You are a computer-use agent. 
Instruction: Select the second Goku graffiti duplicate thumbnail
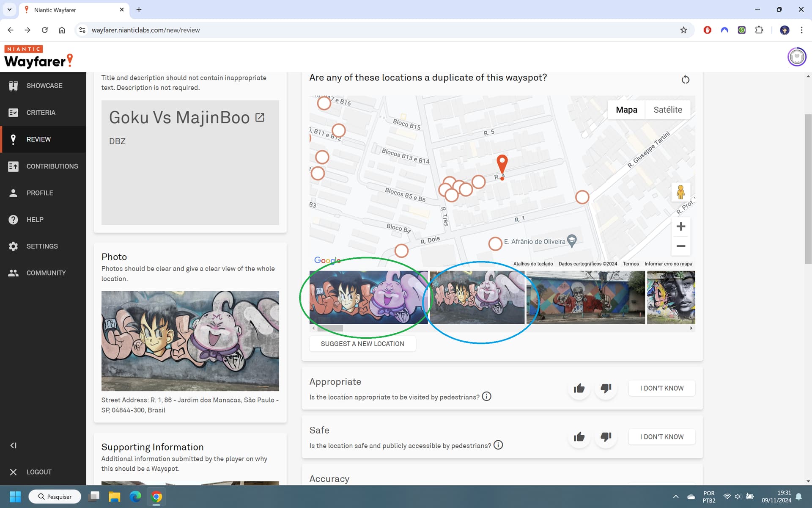coord(477,297)
